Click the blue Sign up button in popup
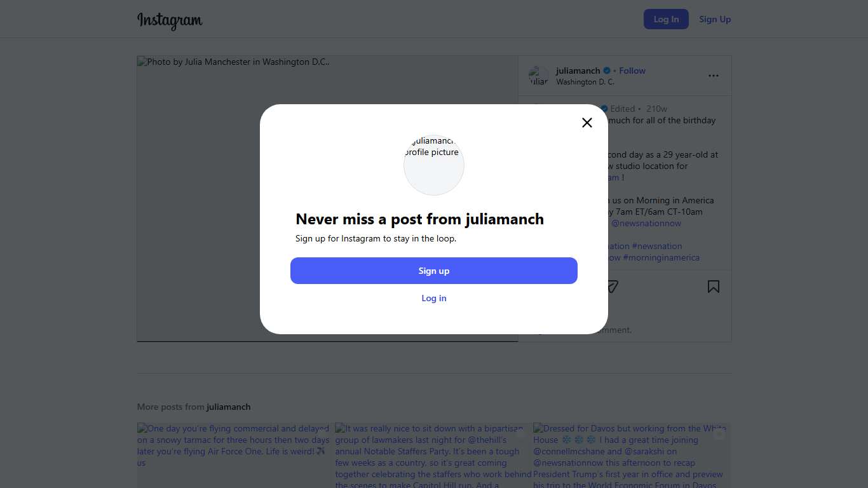This screenshot has width=868, height=488. tap(434, 271)
